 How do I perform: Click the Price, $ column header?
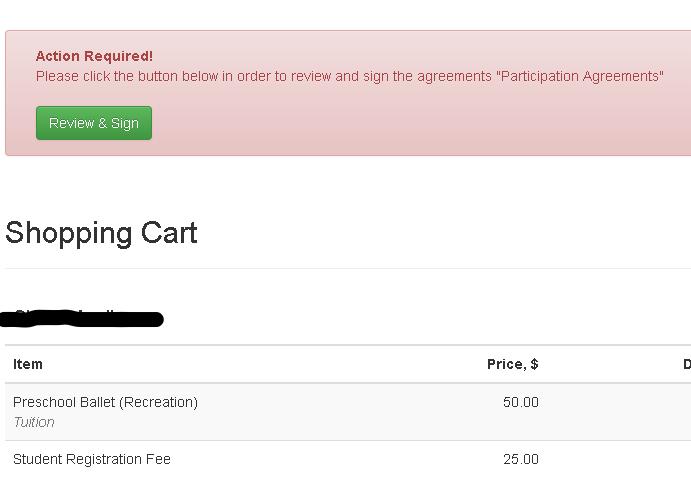[512, 364]
